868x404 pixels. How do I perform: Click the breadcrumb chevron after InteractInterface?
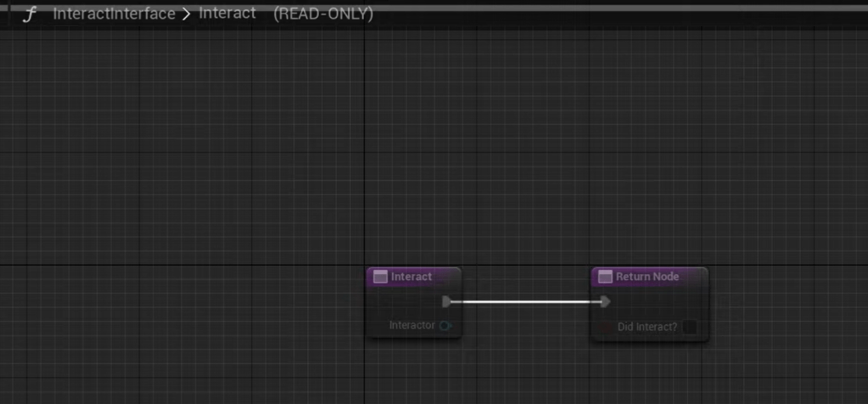187,15
